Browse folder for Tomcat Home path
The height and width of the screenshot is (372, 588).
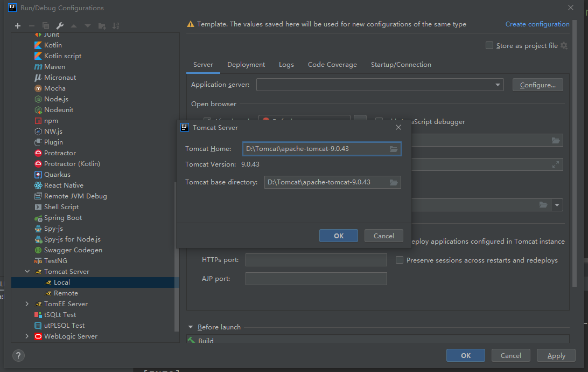click(x=394, y=149)
